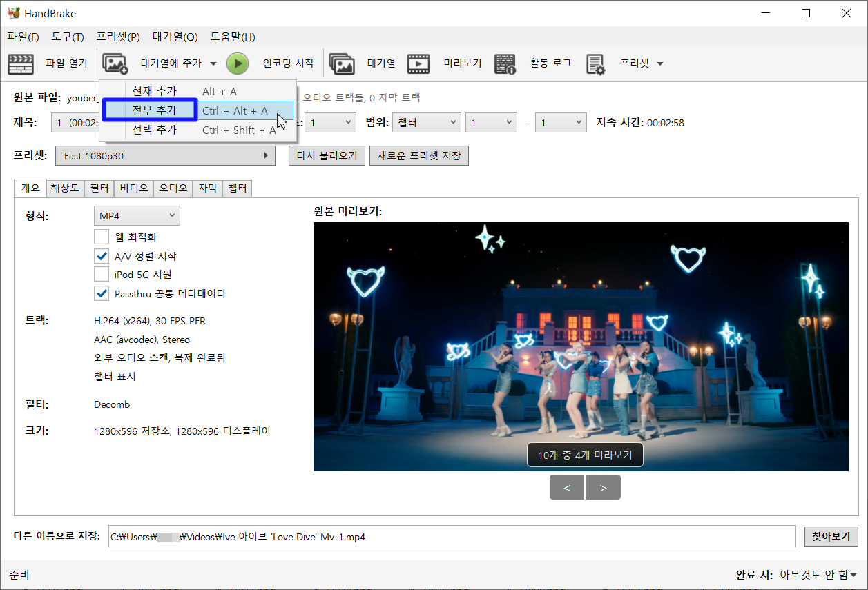Click the 다른 이름으로 저장 path field

452,536
